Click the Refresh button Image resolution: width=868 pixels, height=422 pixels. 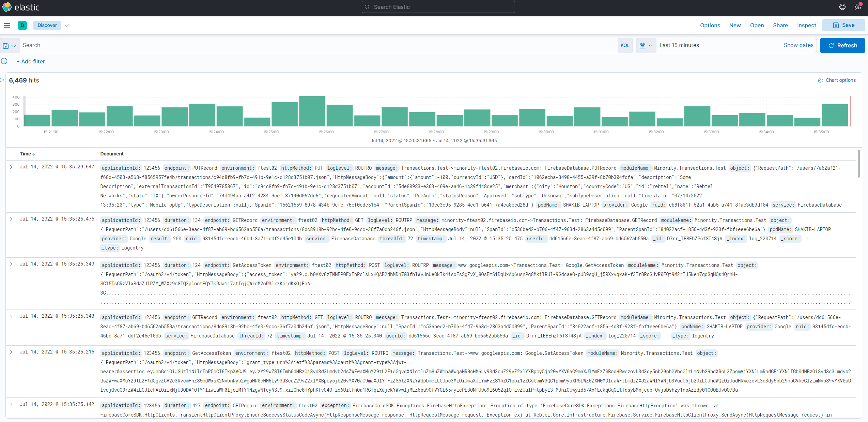(x=842, y=45)
